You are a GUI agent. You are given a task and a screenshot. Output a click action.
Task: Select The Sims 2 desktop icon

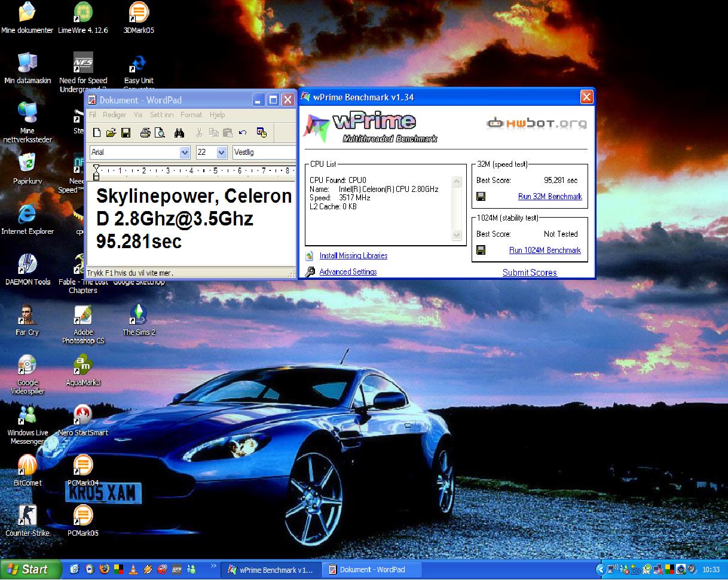click(x=139, y=320)
